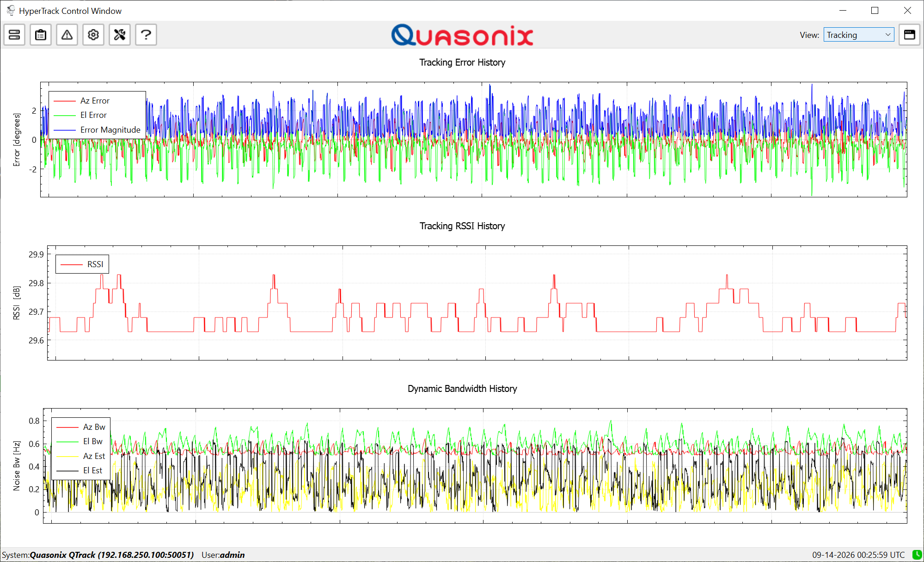The image size is (924, 562).
Task: Maximize the HyperTrack Control Window
Action: (x=875, y=10)
